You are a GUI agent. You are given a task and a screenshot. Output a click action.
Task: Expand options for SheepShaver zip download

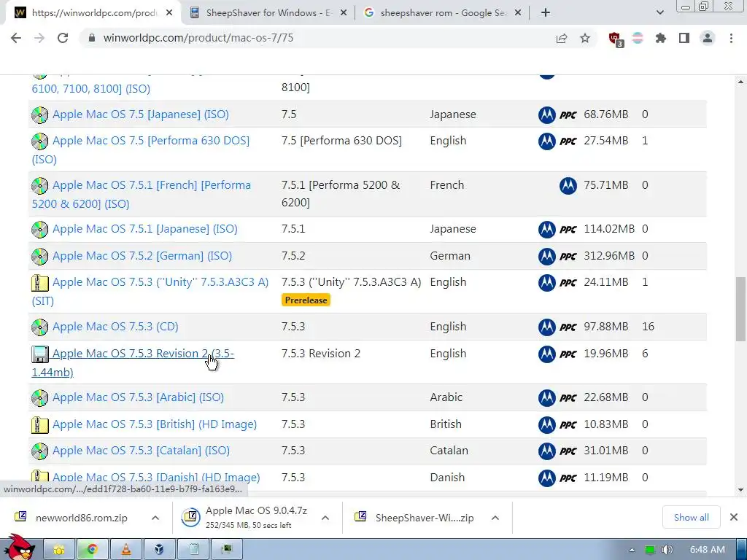(495, 518)
